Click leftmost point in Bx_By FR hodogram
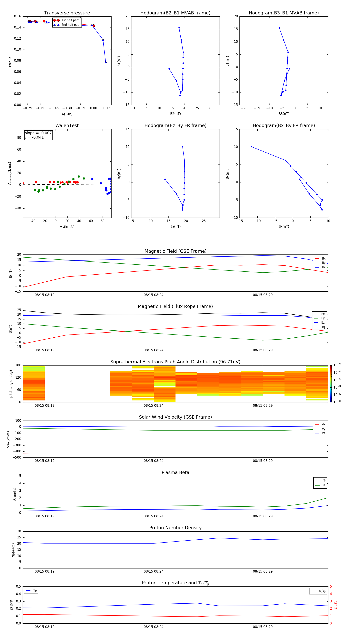 tap(251, 147)
